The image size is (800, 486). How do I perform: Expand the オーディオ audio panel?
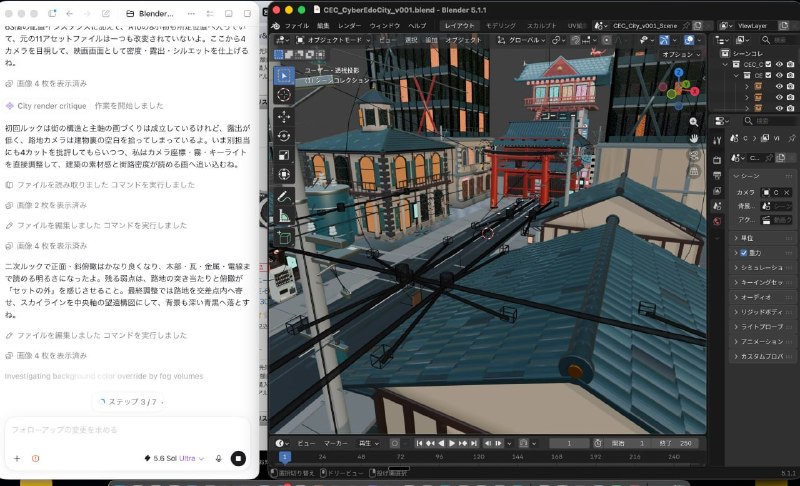(763, 297)
